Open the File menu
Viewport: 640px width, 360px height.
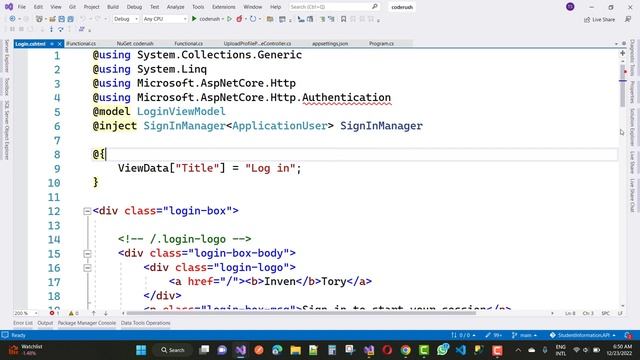[22, 7]
